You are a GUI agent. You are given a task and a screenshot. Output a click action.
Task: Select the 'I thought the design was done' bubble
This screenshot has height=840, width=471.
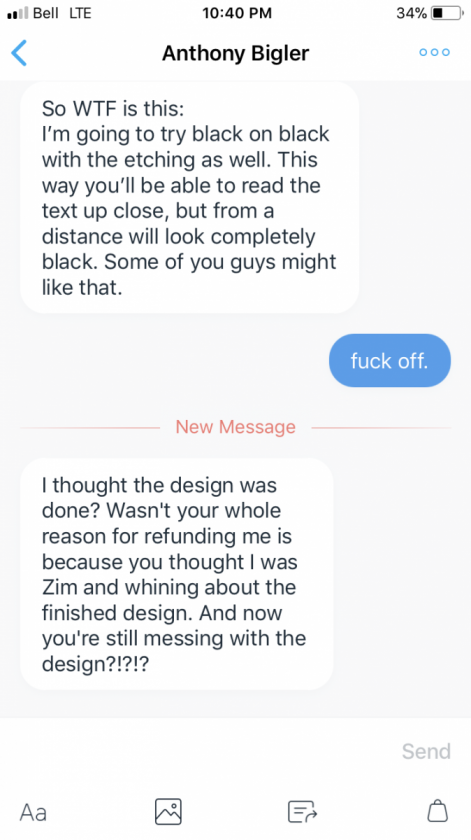[x=177, y=574]
